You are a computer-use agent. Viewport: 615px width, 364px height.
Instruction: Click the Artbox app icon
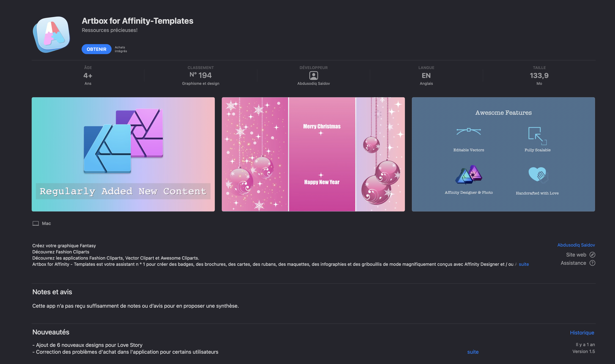tap(52, 35)
